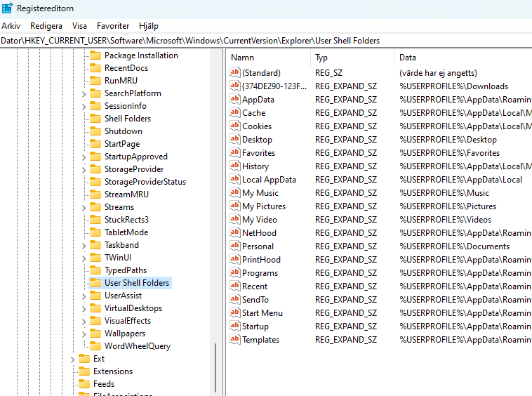
Task: Select the Templates value name
Action: pyautogui.click(x=260, y=340)
